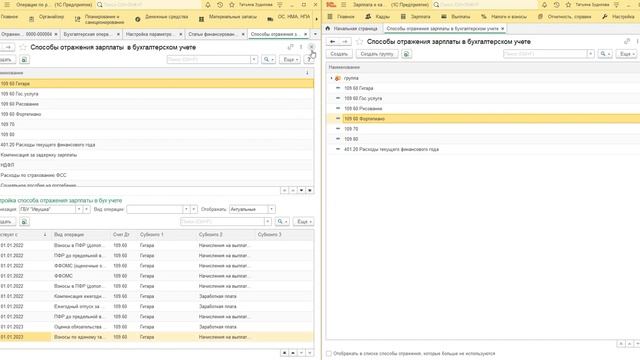Viewport: 640px width, 360px height.
Task: Click forward arrow in right window form
Action: pos(345,42)
